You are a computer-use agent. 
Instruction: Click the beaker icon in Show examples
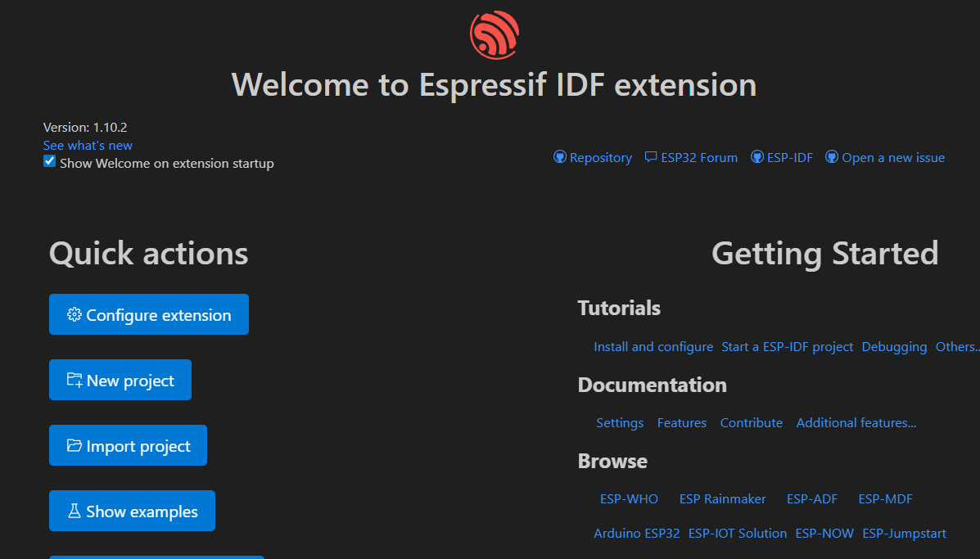pyautogui.click(x=75, y=511)
